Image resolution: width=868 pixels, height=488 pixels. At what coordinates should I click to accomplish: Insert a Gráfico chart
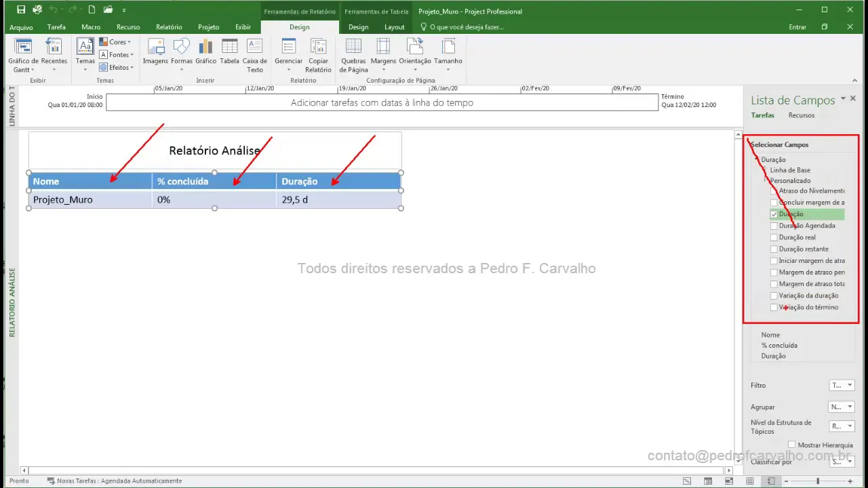pos(205,52)
